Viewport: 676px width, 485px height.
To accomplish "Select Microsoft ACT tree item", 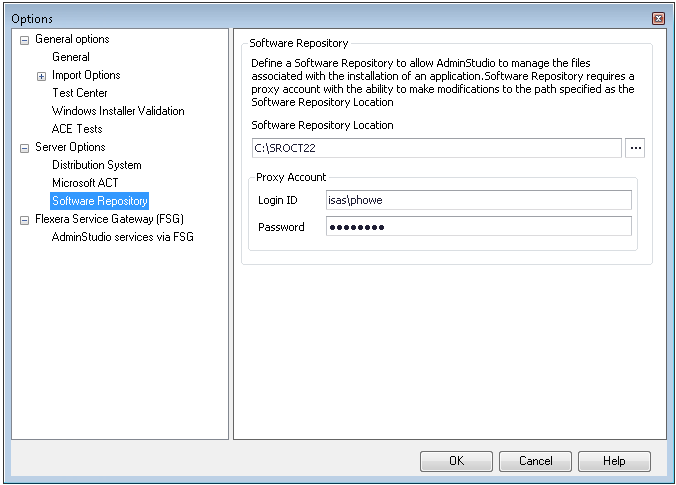I will tap(85, 183).
